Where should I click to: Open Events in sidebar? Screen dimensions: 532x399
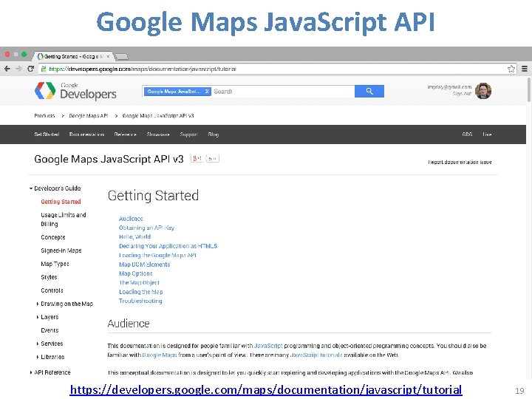(50, 330)
